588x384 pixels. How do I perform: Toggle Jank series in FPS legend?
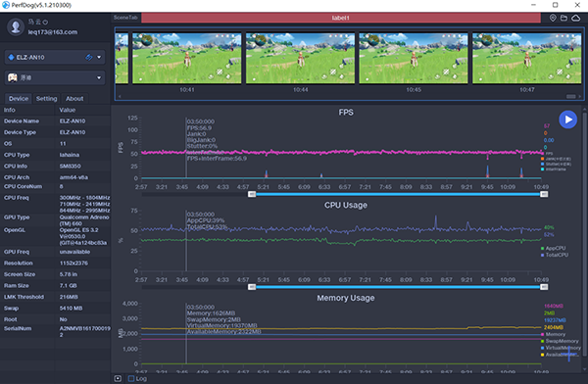(x=556, y=159)
